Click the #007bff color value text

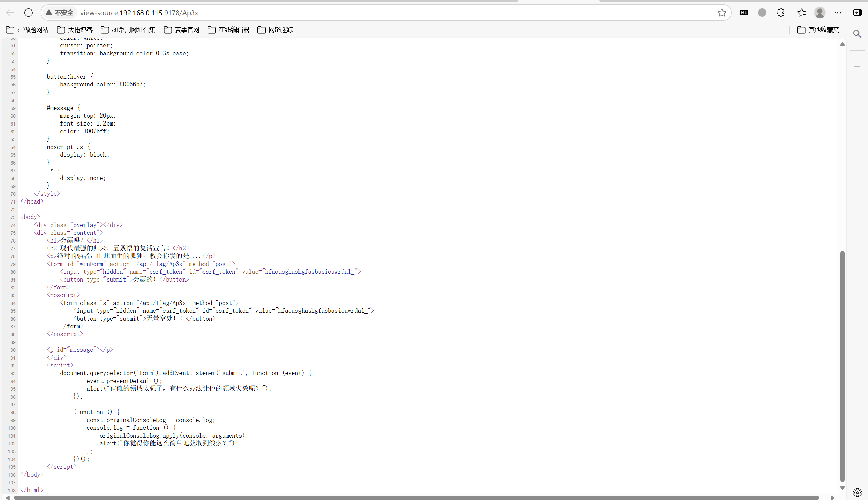click(x=94, y=131)
